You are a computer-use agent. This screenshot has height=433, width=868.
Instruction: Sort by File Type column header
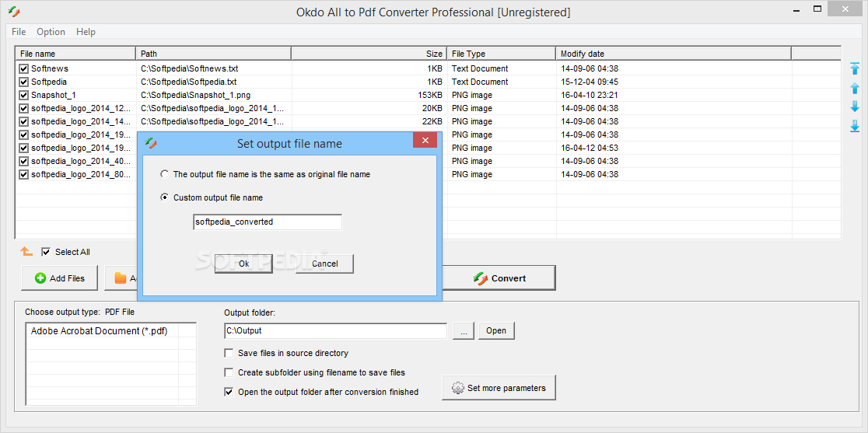click(x=502, y=54)
